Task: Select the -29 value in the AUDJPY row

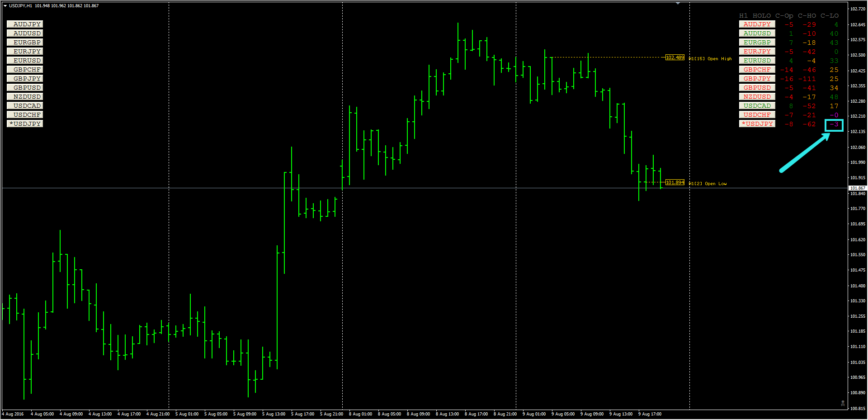Action: 809,24
